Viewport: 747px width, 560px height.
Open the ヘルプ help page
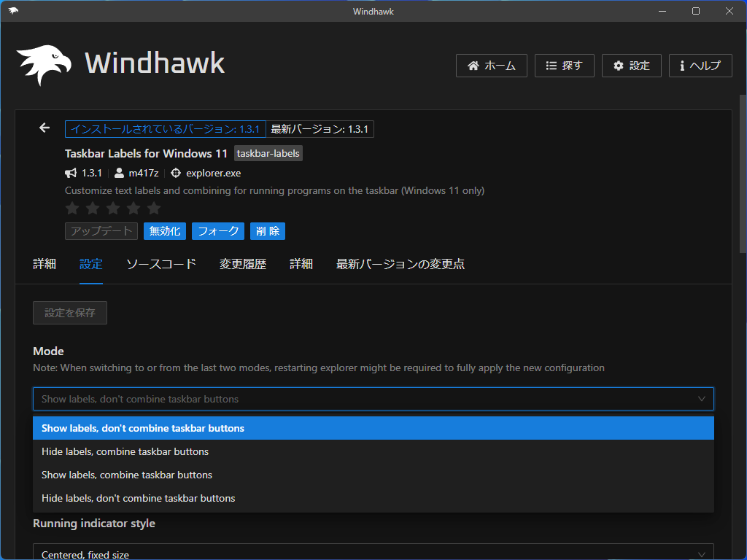pyautogui.click(x=700, y=66)
